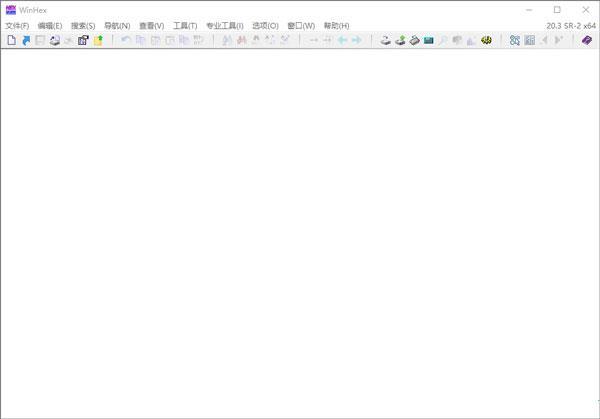Screen dimensions: 600x419
Task: Open the 编辑(E) menu
Action: [x=50, y=25]
